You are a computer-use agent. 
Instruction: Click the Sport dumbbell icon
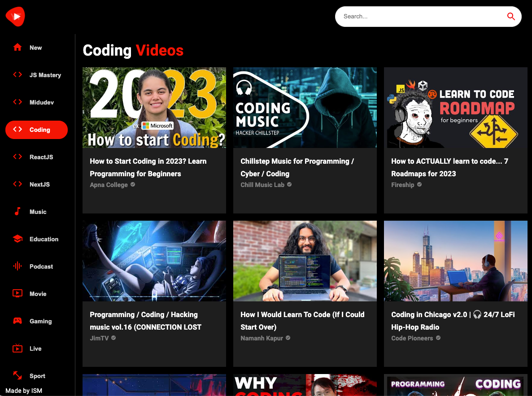pyautogui.click(x=17, y=376)
